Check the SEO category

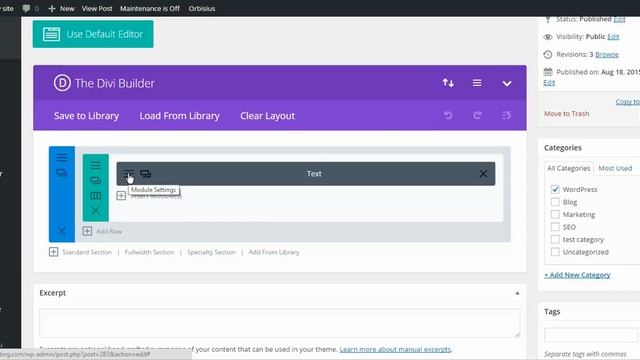pos(555,227)
